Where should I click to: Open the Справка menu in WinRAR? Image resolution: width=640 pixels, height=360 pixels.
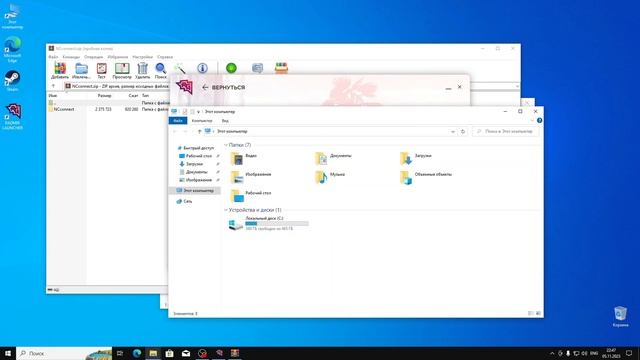click(165, 57)
